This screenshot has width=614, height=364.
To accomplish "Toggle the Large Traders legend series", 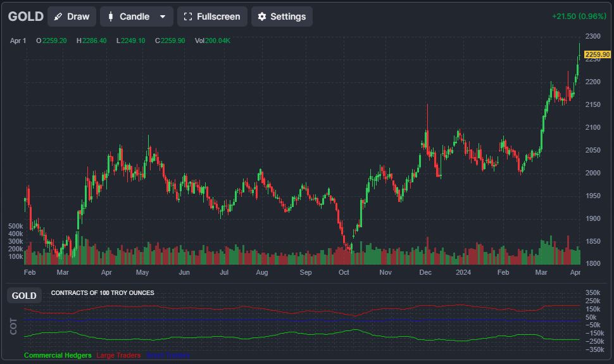I will point(118,355).
